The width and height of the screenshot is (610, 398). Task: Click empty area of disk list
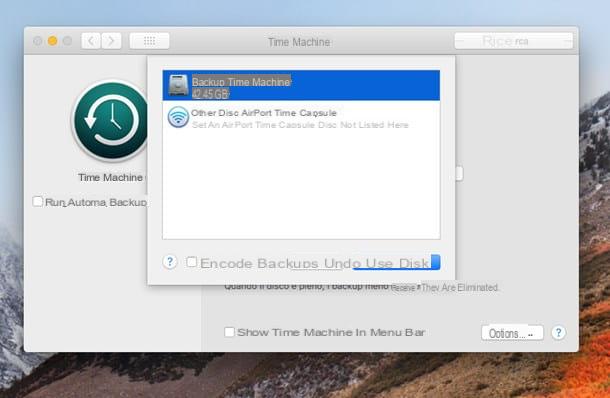[x=301, y=186]
